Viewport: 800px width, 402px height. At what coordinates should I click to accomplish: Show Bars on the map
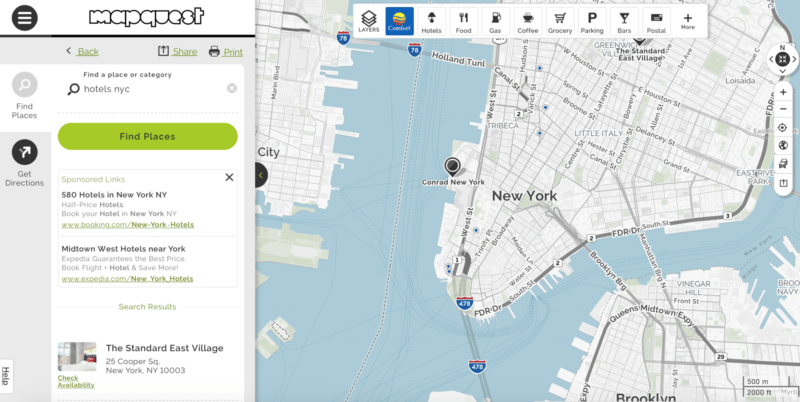point(624,21)
